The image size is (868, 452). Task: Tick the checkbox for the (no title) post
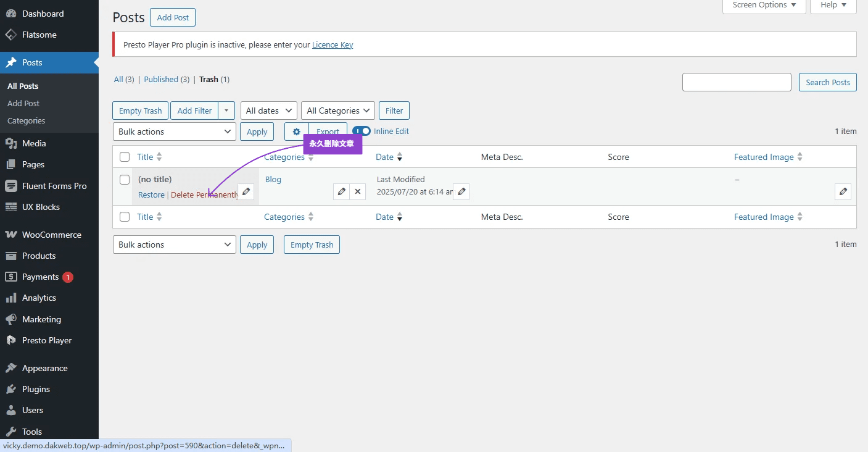click(125, 180)
